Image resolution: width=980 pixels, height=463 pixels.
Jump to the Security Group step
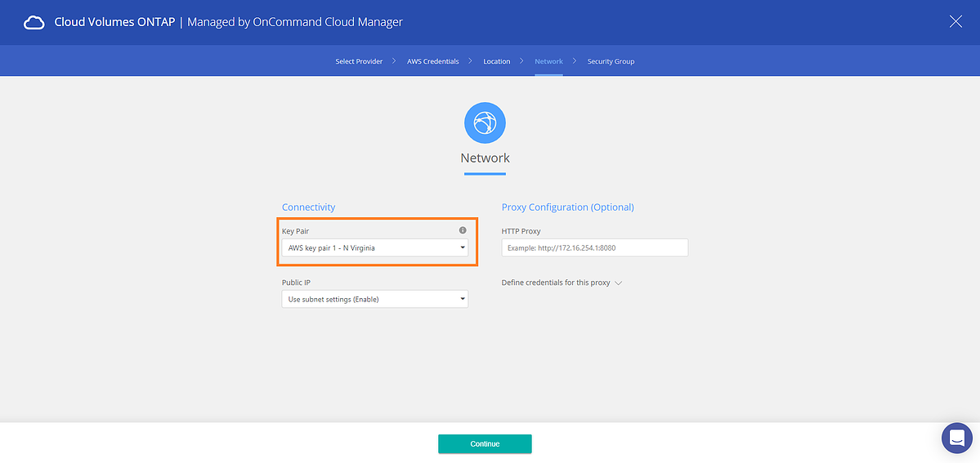611,61
